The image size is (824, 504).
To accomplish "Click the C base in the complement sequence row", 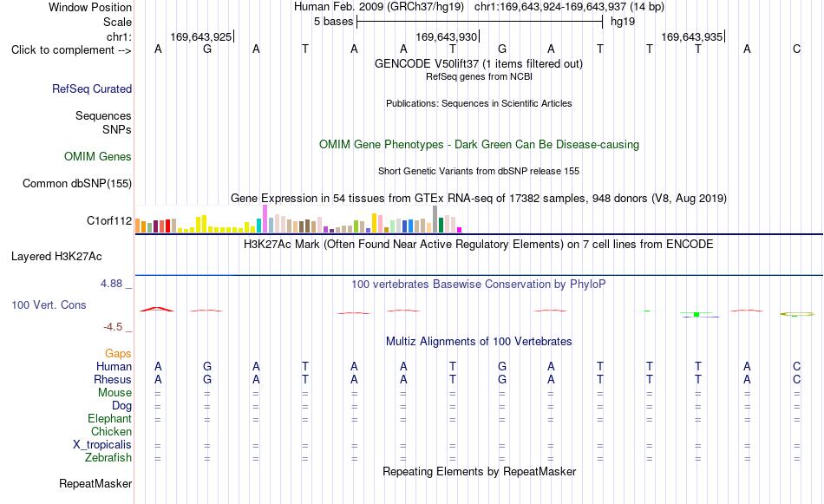I will [x=796, y=49].
